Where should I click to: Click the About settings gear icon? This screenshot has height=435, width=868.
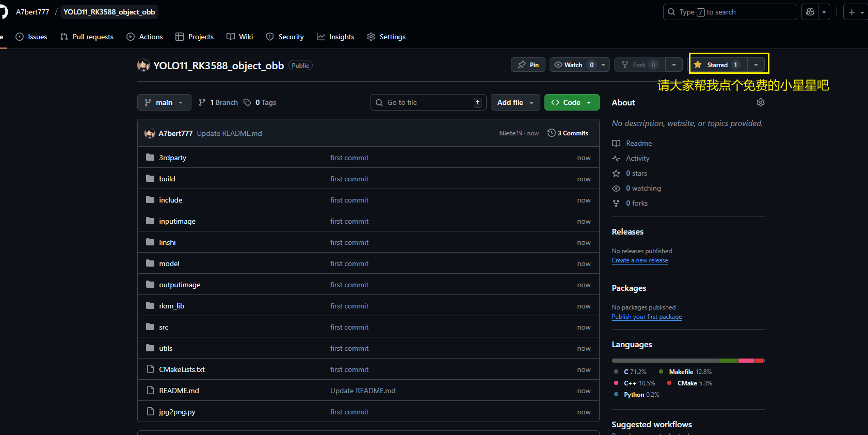coord(761,102)
